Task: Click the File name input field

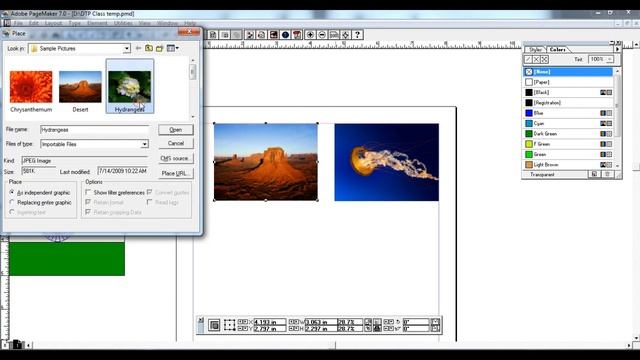Action: tap(95, 130)
